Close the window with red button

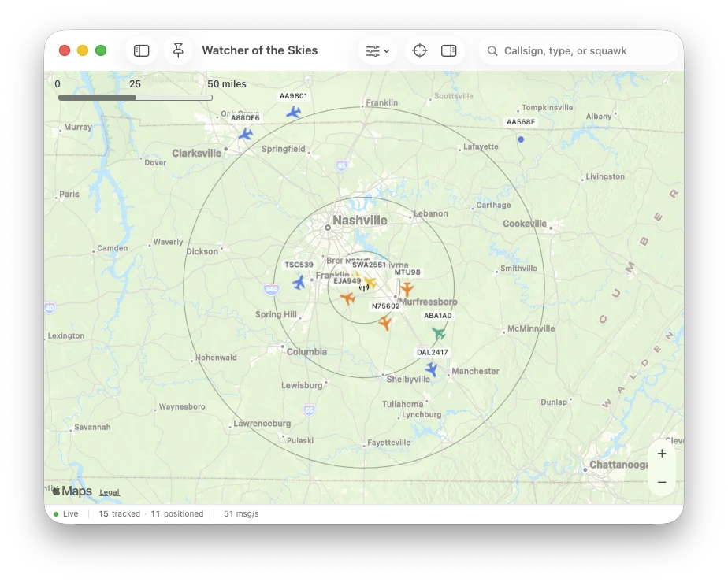coord(65,50)
